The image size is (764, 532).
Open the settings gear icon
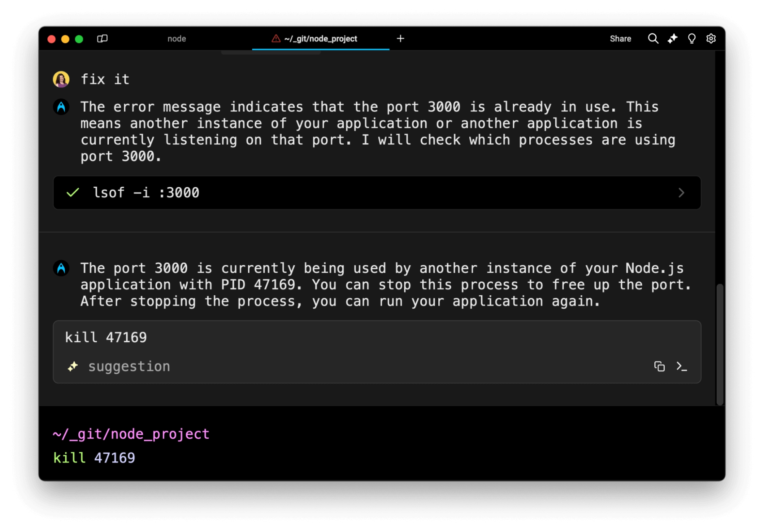[710, 39]
